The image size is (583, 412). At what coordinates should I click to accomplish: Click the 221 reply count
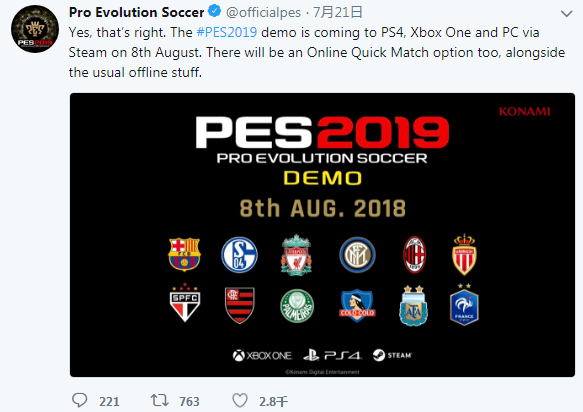click(109, 402)
